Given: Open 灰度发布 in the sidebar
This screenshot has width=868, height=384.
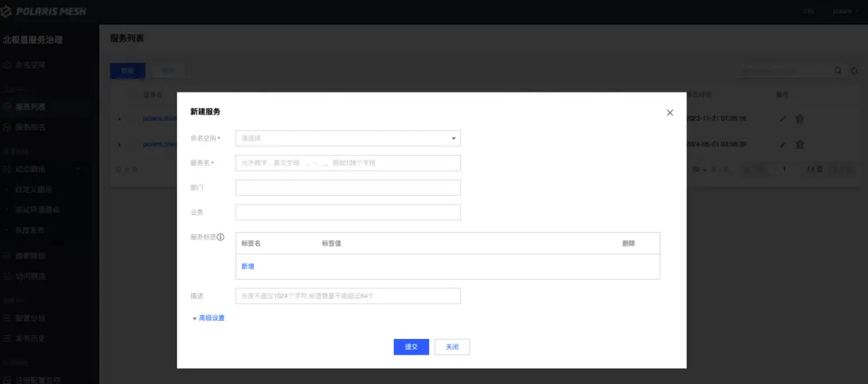Looking at the screenshot, I should (x=31, y=230).
